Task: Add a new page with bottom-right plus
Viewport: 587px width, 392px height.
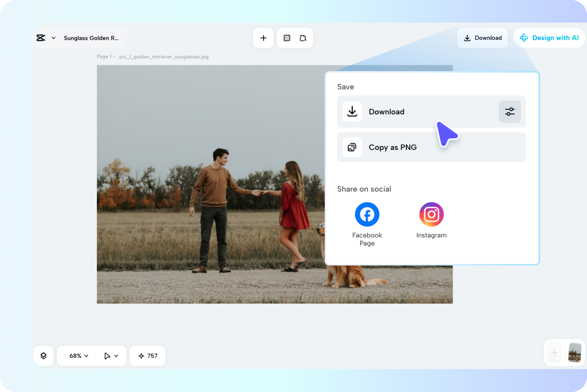Action: tap(554, 353)
